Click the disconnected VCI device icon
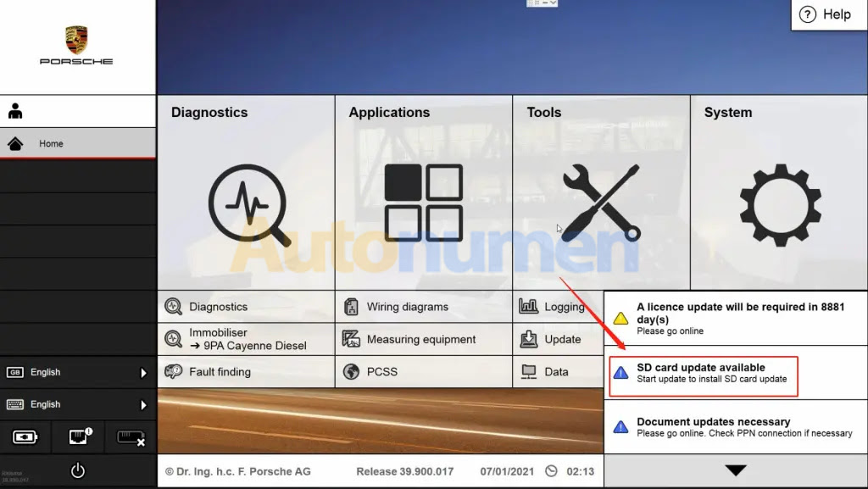The image size is (868, 489). pyautogui.click(x=131, y=437)
